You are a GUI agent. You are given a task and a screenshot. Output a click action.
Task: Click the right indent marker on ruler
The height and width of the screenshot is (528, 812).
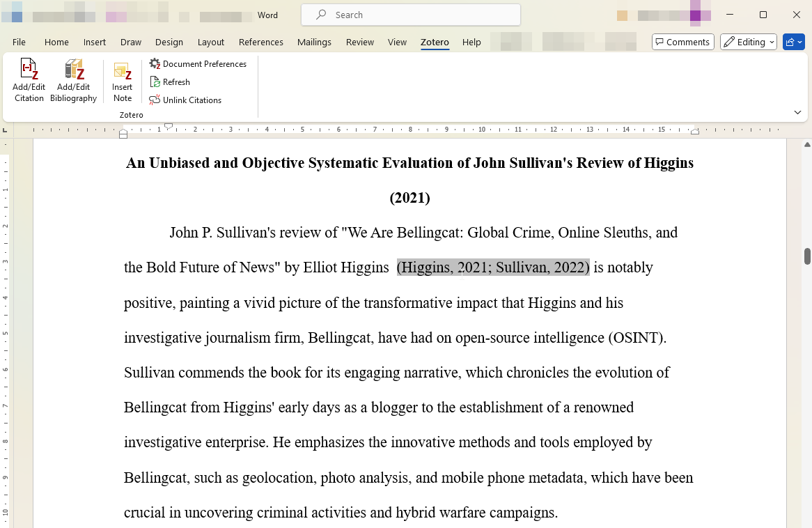(695, 132)
